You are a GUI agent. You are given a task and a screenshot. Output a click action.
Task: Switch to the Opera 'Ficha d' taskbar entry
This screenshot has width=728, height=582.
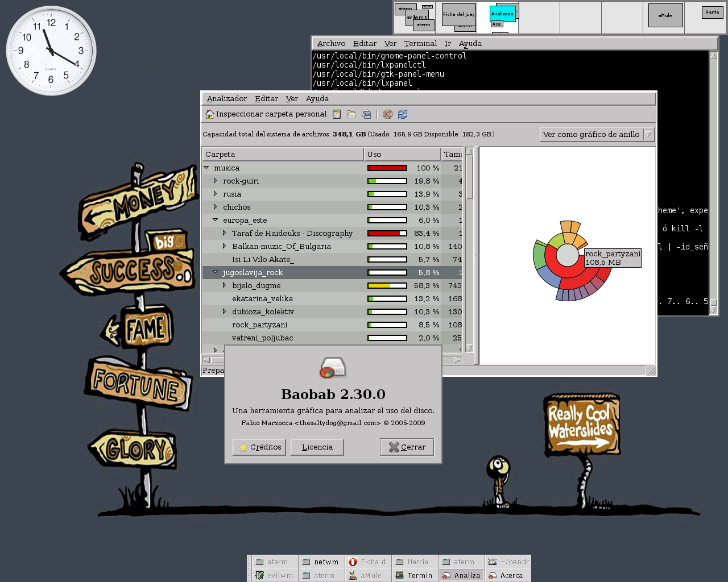[367, 562]
